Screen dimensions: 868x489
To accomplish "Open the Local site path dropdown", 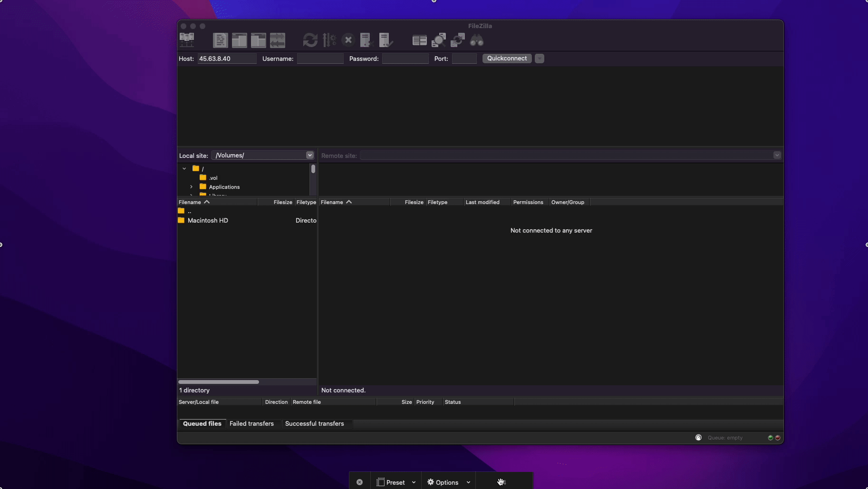I will [309, 155].
